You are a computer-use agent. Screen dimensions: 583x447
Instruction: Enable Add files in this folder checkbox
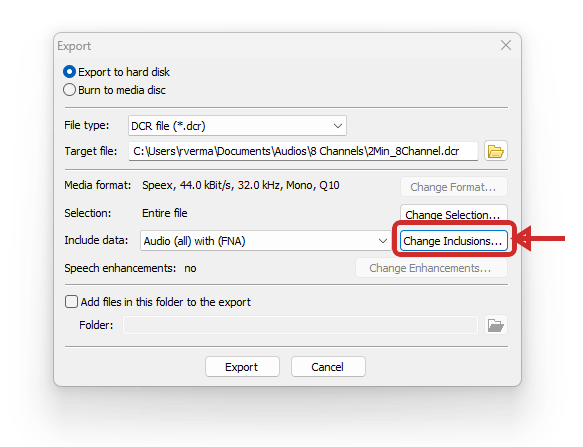coord(71,302)
